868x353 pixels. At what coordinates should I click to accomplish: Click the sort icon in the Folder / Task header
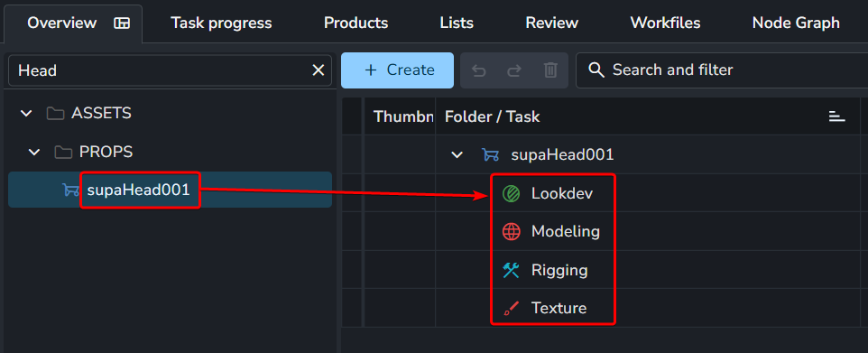tap(836, 116)
